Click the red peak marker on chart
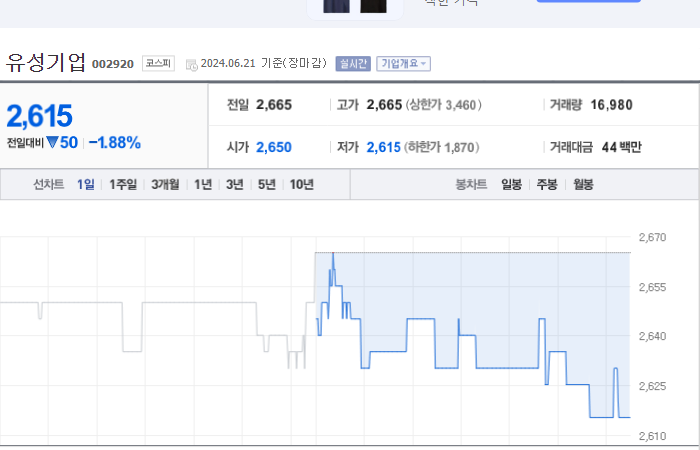 [333, 253]
